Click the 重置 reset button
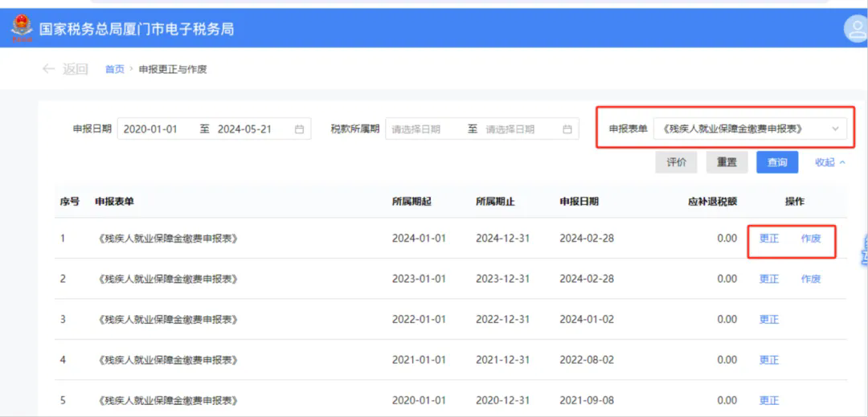This screenshot has height=417, width=868. coord(727,162)
